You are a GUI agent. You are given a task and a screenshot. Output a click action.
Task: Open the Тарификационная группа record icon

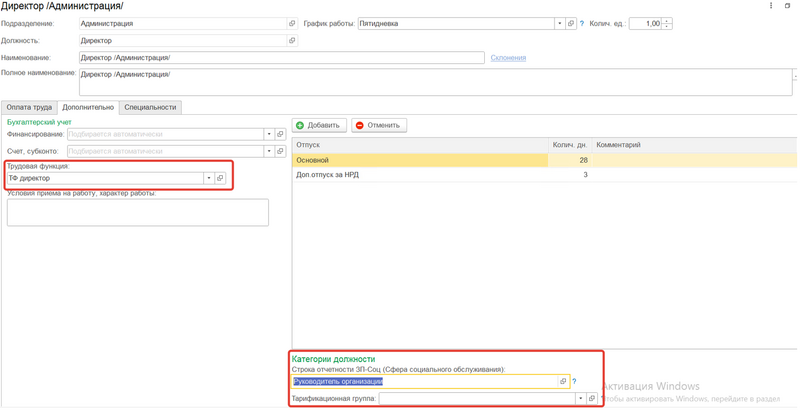pos(592,399)
